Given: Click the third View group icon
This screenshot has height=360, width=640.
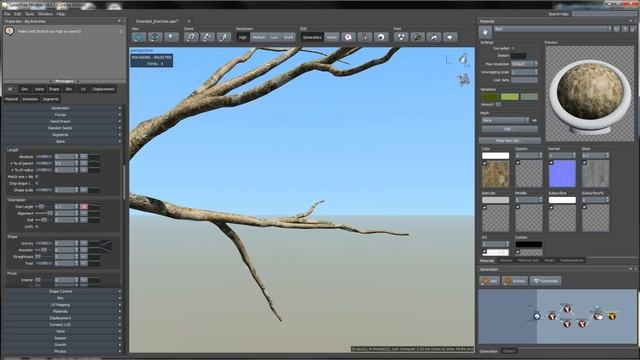Looking at the screenshot, I should (171, 37).
